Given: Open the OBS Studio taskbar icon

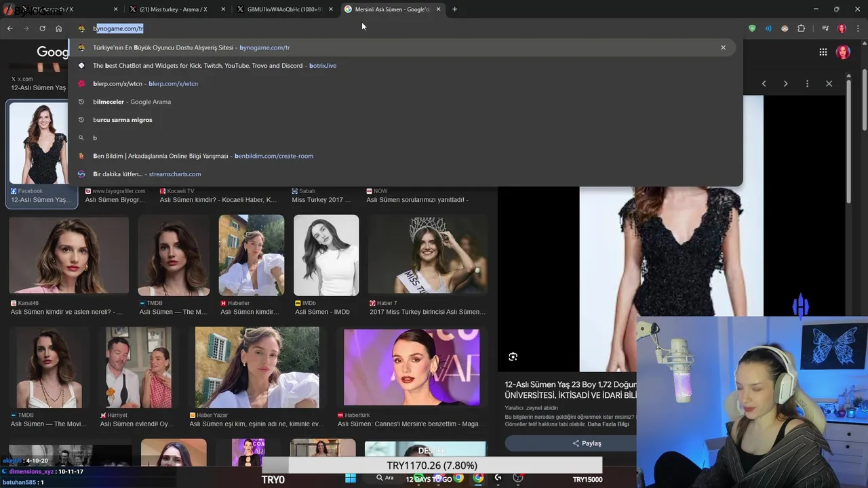Looking at the screenshot, I should point(518,479).
